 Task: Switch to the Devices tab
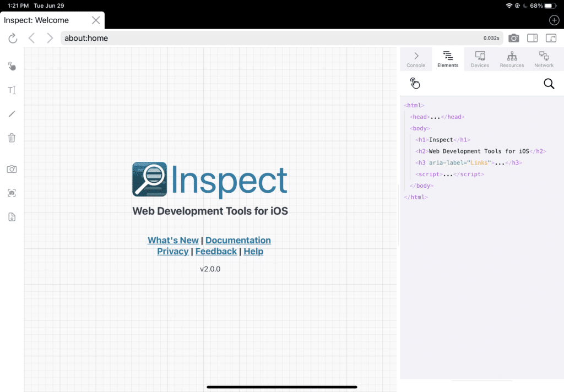[480, 59]
